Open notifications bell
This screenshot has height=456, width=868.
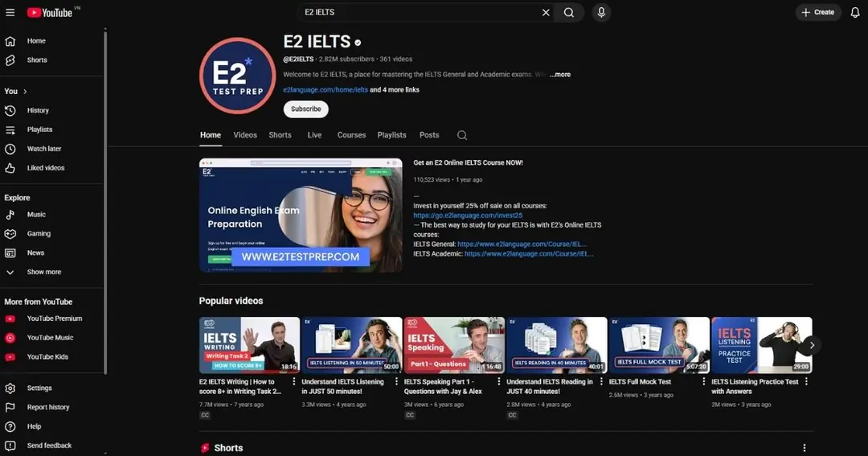coord(855,12)
